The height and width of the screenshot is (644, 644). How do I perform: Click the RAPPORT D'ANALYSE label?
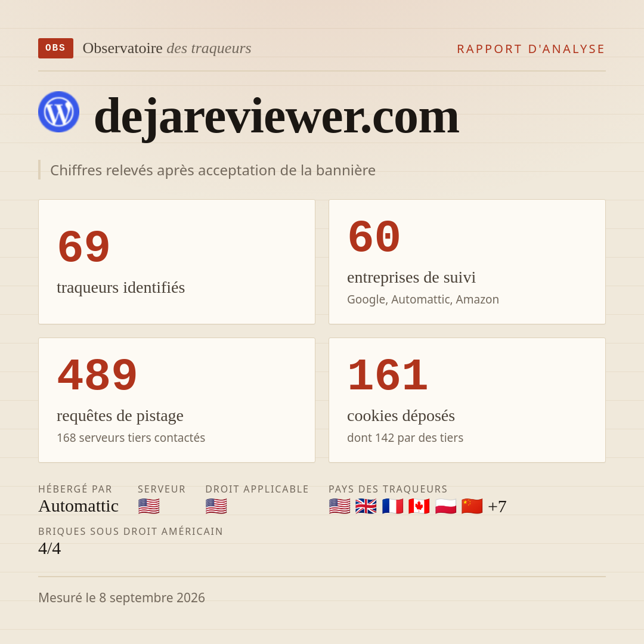click(531, 49)
